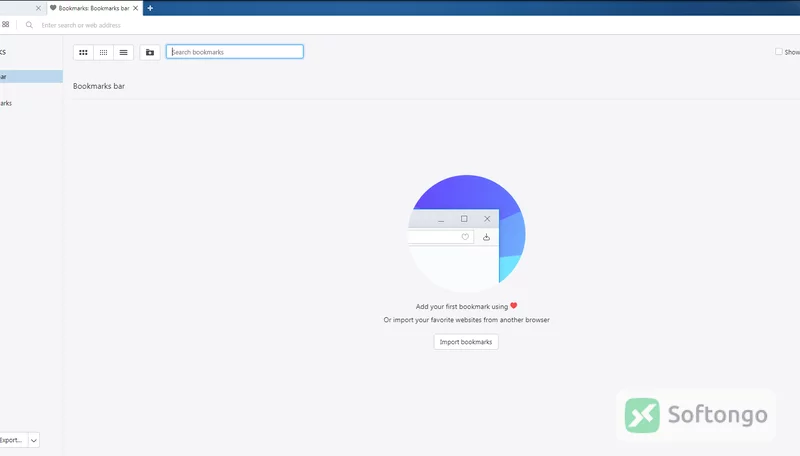The image size is (800, 456).
Task: Click the heart icon in illustration
Action: [x=465, y=237]
